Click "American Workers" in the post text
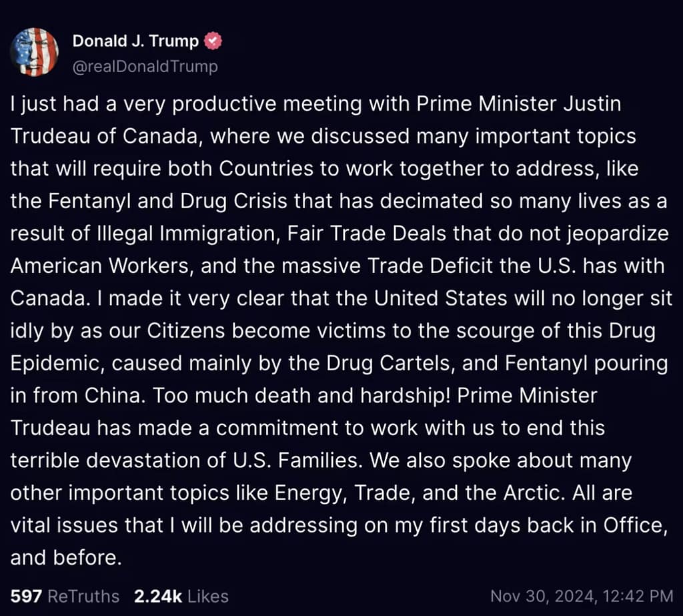 pyautogui.click(x=103, y=266)
